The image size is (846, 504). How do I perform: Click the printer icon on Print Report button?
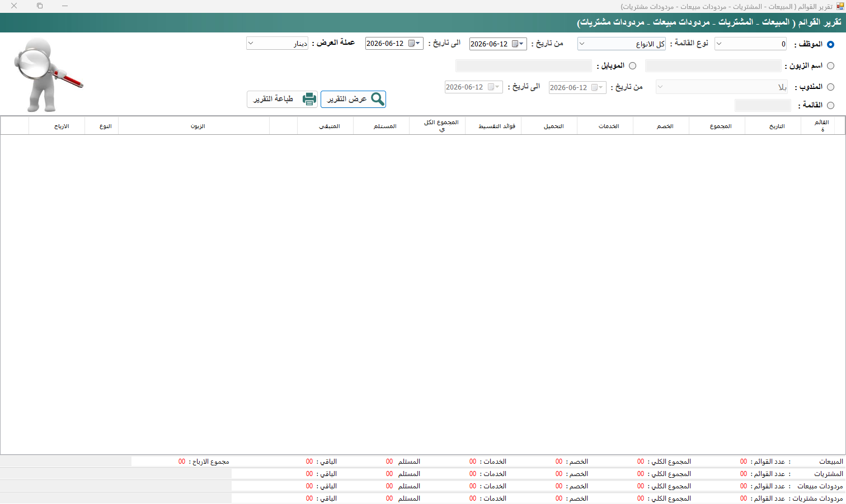pos(309,99)
